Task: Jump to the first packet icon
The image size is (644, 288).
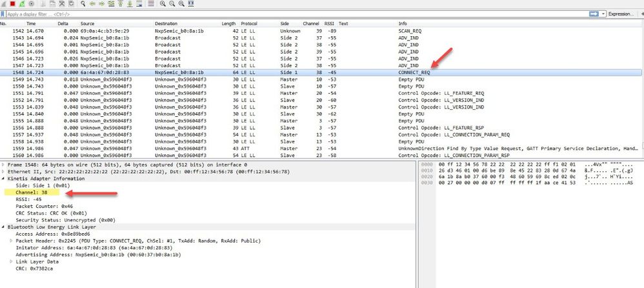Action: tap(120, 4)
